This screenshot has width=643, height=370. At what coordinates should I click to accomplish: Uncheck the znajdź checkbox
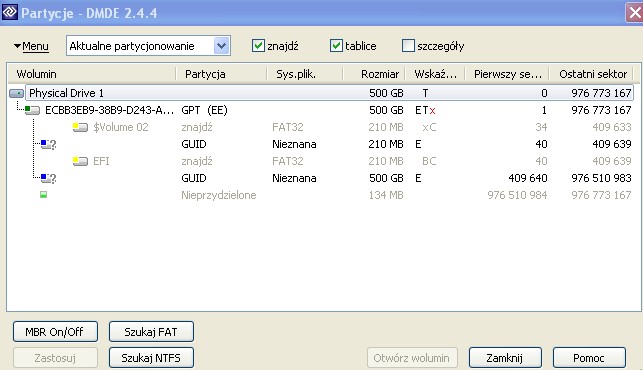tap(258, 46)
